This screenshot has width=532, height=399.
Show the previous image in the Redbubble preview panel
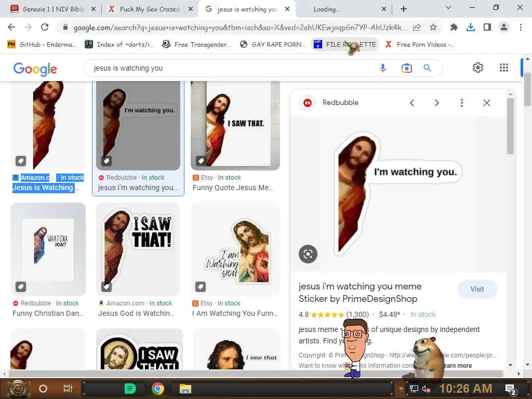(x=412, y=103)
